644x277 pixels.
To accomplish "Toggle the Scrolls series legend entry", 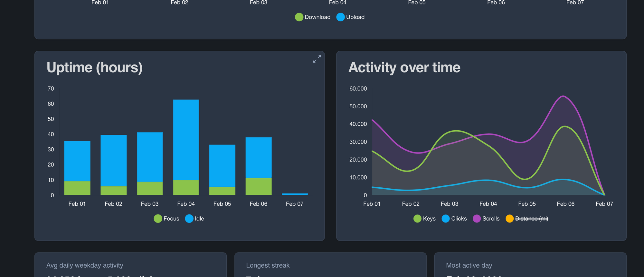I will [486, 219].
